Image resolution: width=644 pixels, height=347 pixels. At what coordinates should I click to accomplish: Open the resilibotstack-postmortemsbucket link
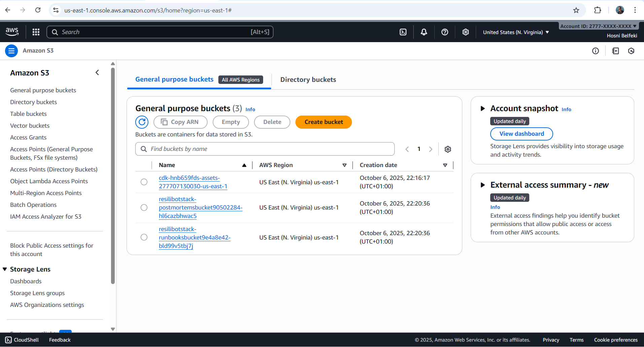click(x=201, y=208)
